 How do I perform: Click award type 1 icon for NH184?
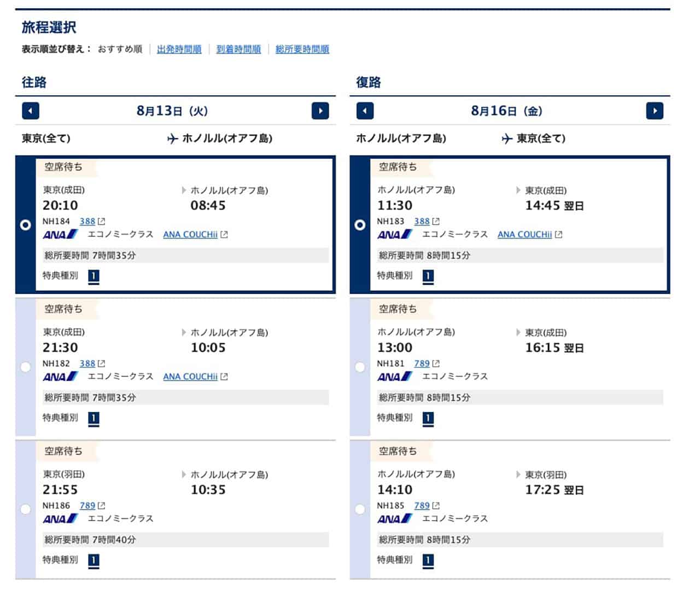[x=94, y=276]
